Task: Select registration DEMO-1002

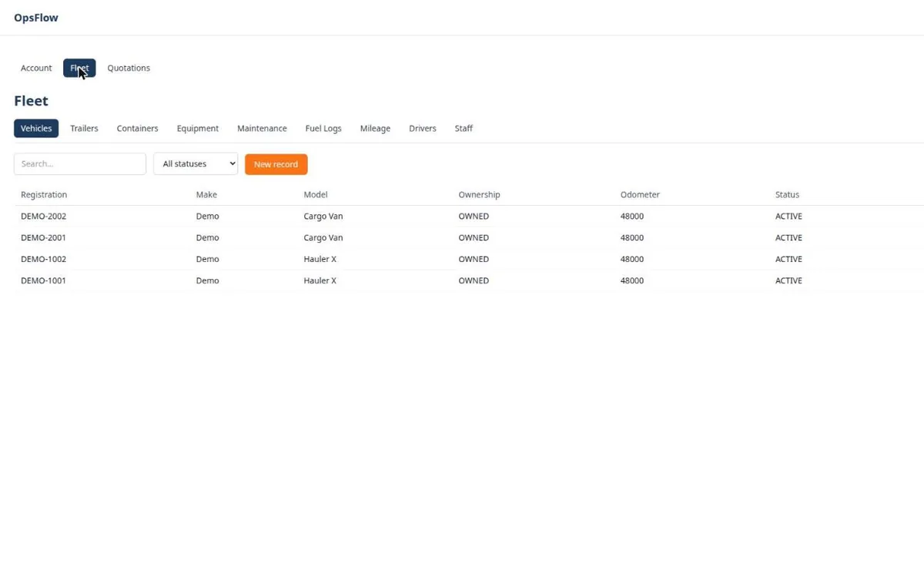Action: pyautogui.click(x=43, y=260)
